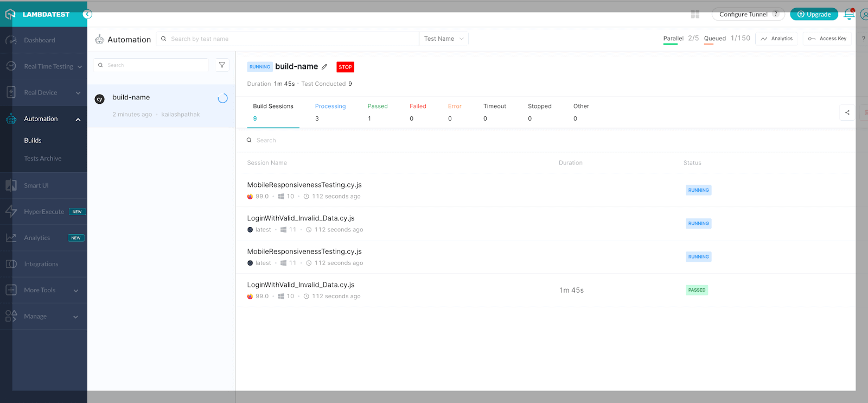Image resolution: width=868 pixels, height=403 pixels.
Task: Click the Parallel 2/5 indicator
Action: click(681, 39)
